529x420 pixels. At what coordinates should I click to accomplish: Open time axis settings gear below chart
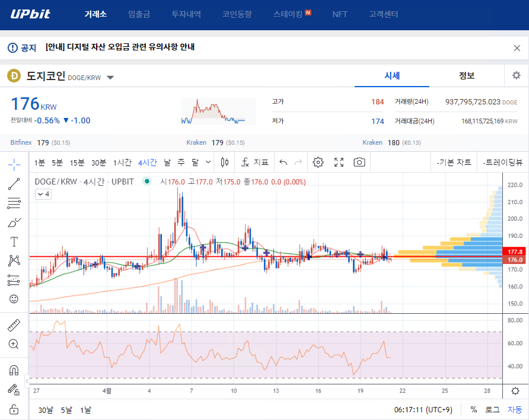515,391
